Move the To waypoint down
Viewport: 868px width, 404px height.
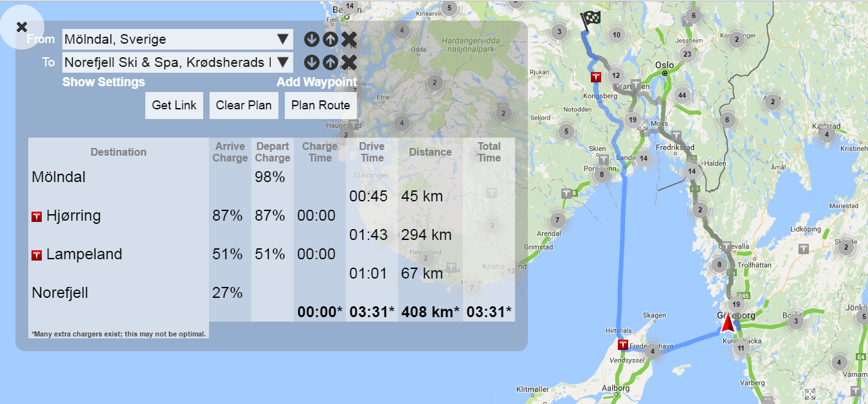click(312, 62)
